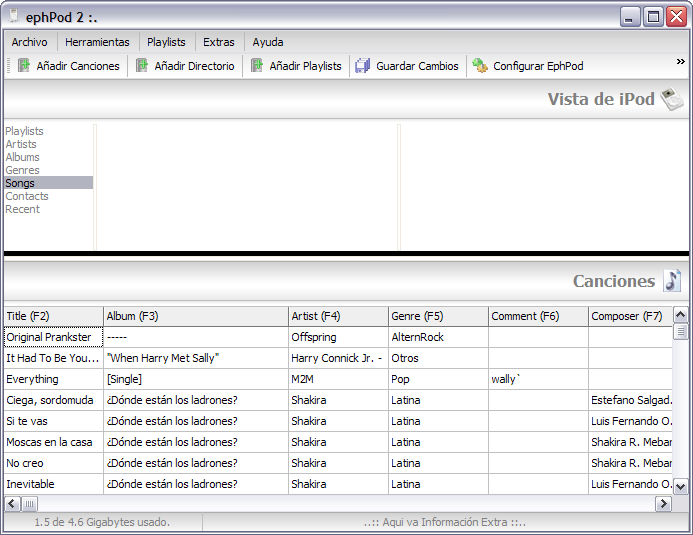Click the Añadir Canciones label
The height and width of the screenshot is (535, 693).
point(78,66)
